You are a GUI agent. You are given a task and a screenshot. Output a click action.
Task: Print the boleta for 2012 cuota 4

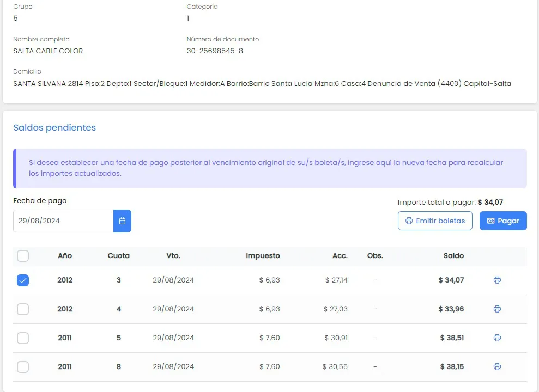point(497,309)
